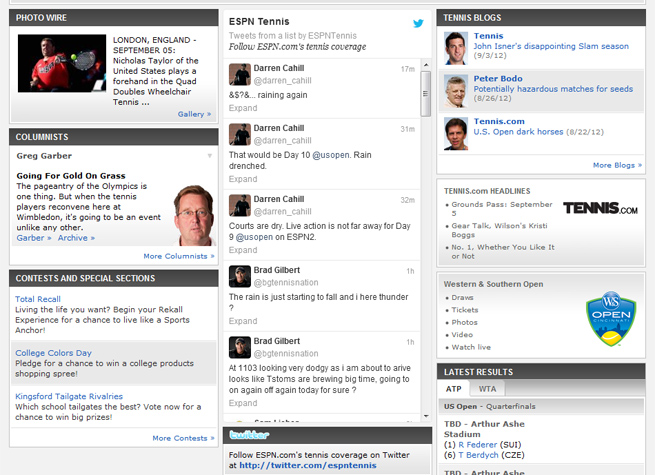Open the columnist Archive » link
655x475 pixels.
[x=76, y=238]
